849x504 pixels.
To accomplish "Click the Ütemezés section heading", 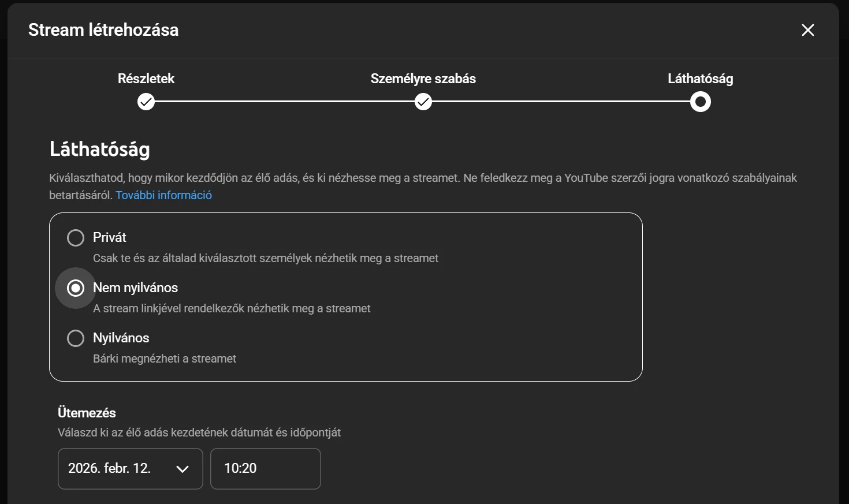I will pyautogui.click(x=87, y=413).
